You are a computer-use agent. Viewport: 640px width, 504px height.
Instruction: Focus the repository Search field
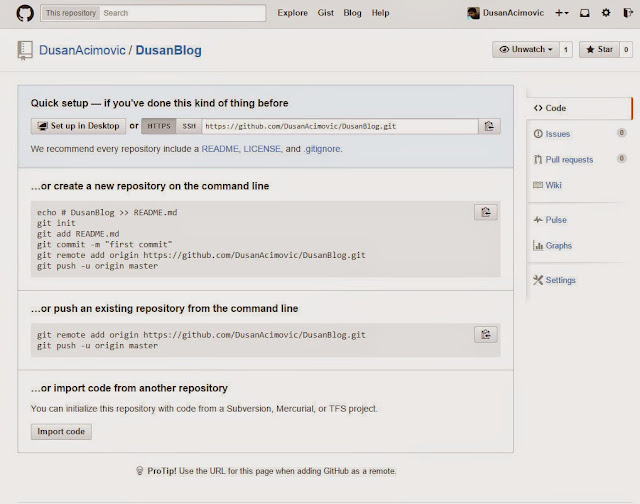tap(183, 13)
